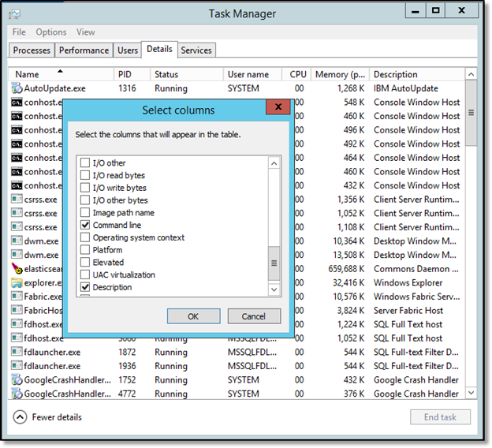Confirm column selection with OK
Image resolution: width=492 pixels, height=448 pixels.
(x=194, y=316)
